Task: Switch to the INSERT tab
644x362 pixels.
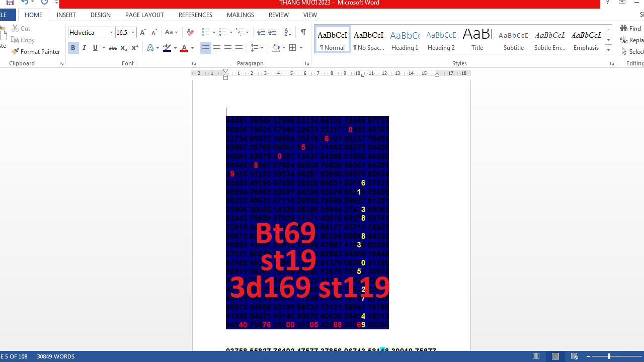Action: pos(66,15)
